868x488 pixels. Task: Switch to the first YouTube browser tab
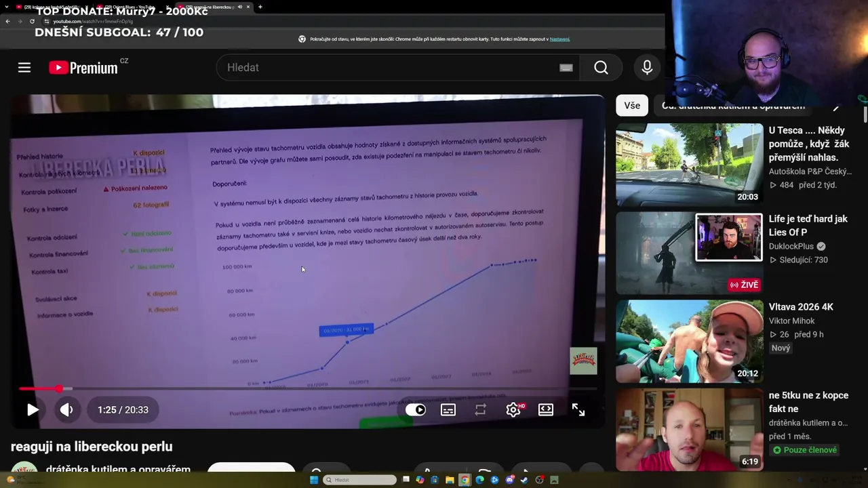[x=50, y=7]
